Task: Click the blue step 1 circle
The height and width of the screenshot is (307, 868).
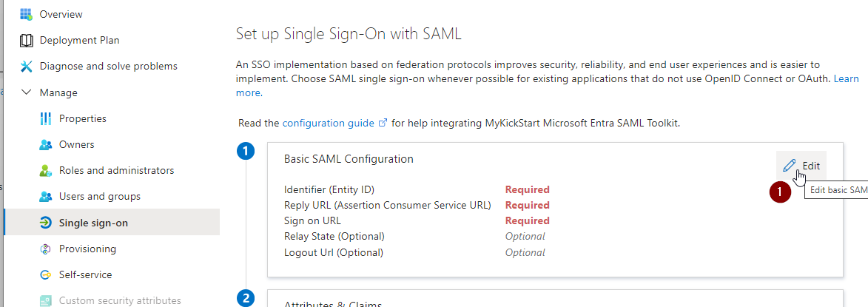Action: point(246,152)
